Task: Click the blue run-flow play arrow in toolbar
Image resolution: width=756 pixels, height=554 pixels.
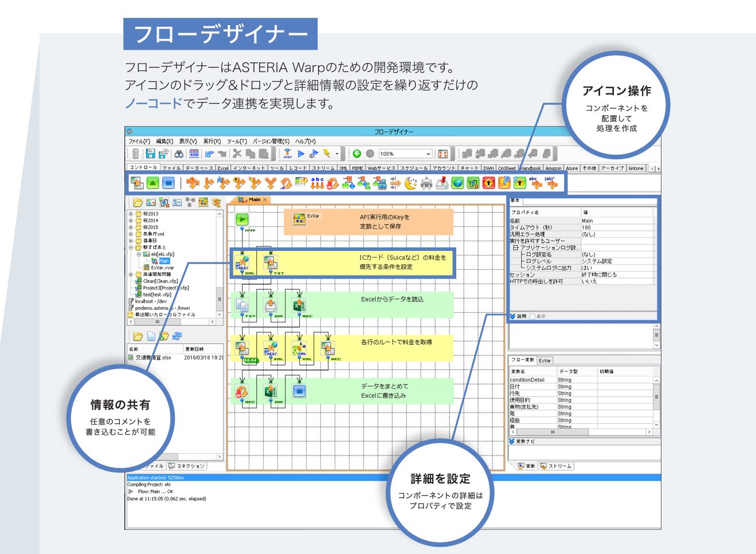Action: [301, 154]
